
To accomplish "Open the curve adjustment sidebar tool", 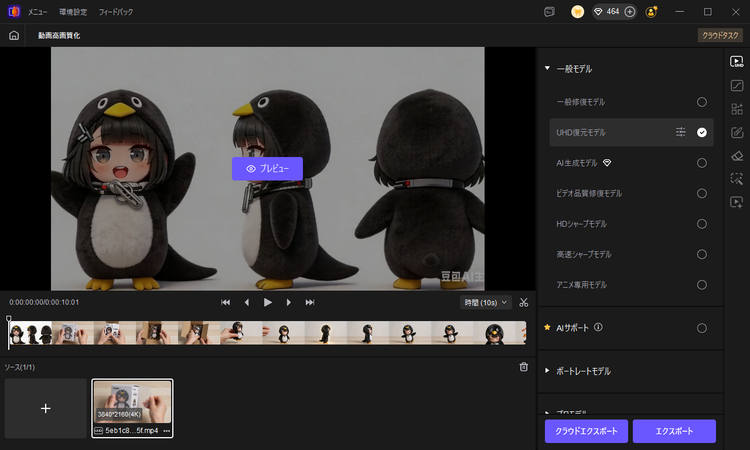I will pyautogui.click(x=737, y=86).
